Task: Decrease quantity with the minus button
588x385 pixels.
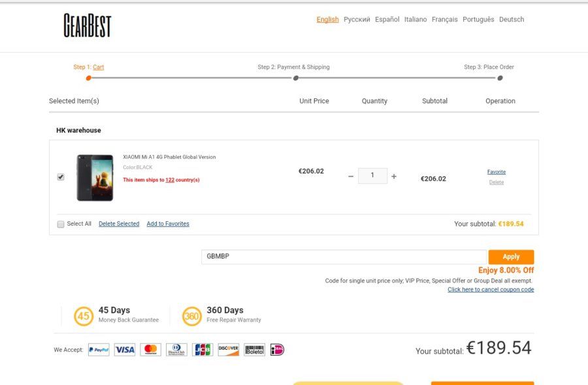Action: pyautogui.click(x=351, y=176)
